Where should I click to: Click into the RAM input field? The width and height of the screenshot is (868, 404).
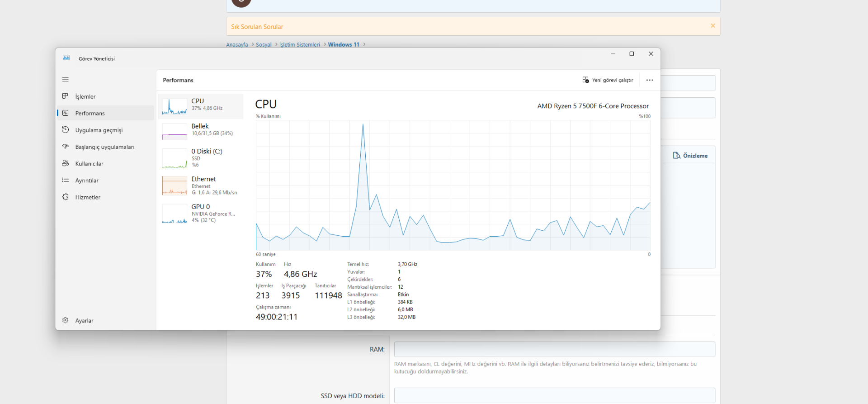tap(555, 349)
